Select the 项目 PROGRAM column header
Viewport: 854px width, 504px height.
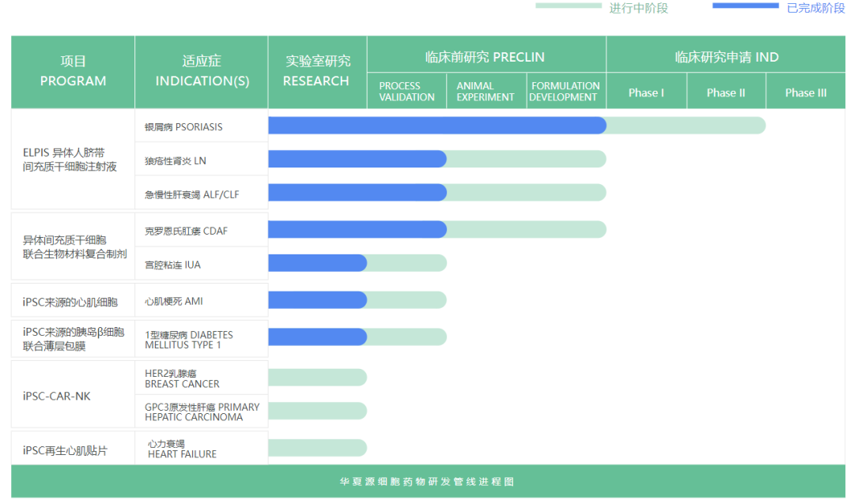coord(73,71)
